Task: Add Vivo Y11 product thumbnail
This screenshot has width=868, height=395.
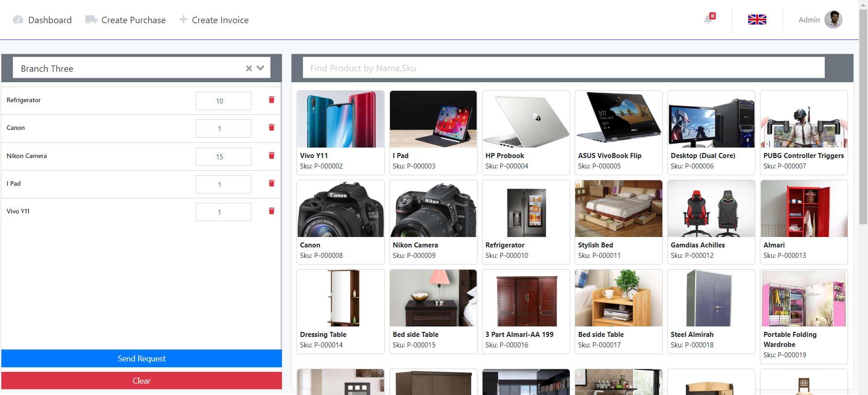Action: point(340,119)
